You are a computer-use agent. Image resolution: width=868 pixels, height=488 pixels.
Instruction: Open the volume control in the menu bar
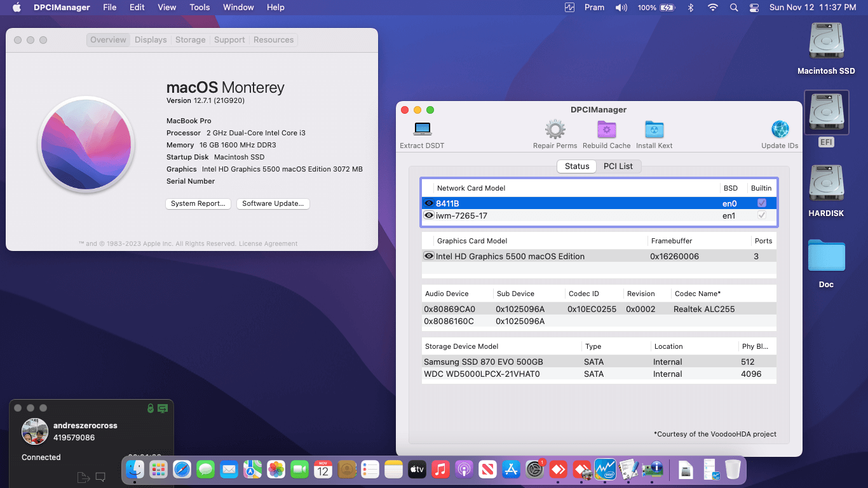[621, 7]
